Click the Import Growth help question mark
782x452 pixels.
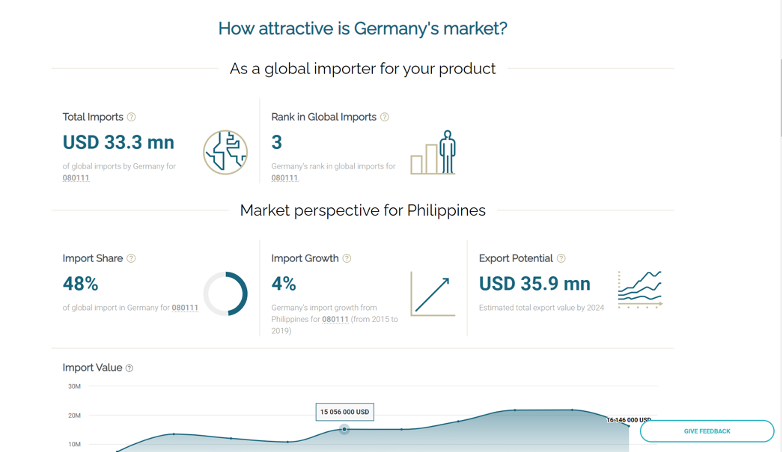(347, 258)
